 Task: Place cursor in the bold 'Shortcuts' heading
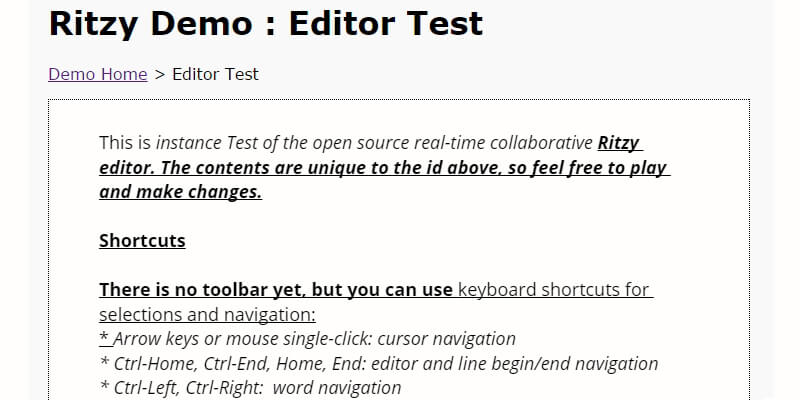[142, 241]
